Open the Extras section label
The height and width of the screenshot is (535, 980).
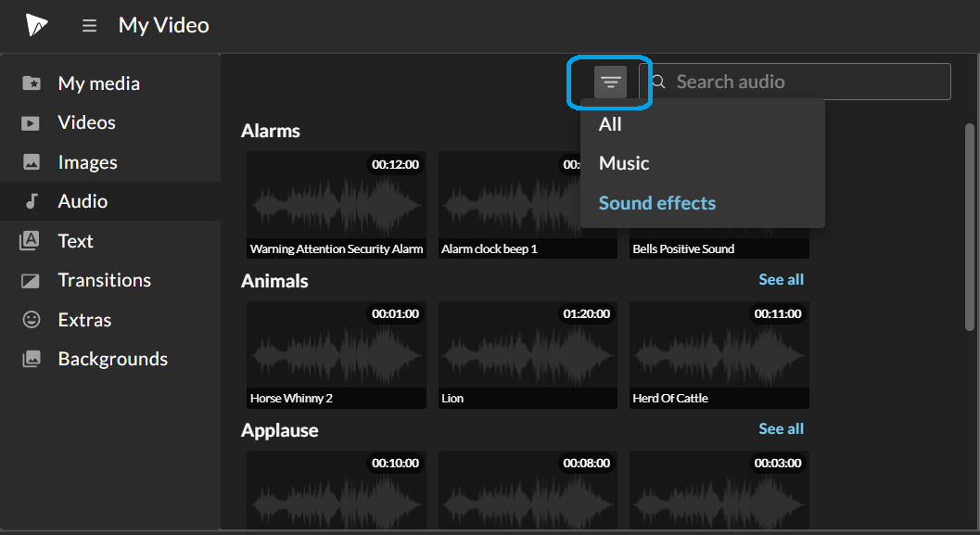tap(84, 320)
